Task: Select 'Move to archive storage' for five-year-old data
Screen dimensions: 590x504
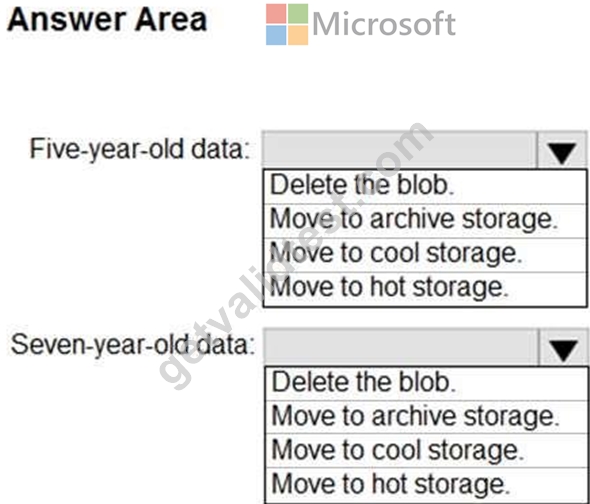Action: click(425, 221)
